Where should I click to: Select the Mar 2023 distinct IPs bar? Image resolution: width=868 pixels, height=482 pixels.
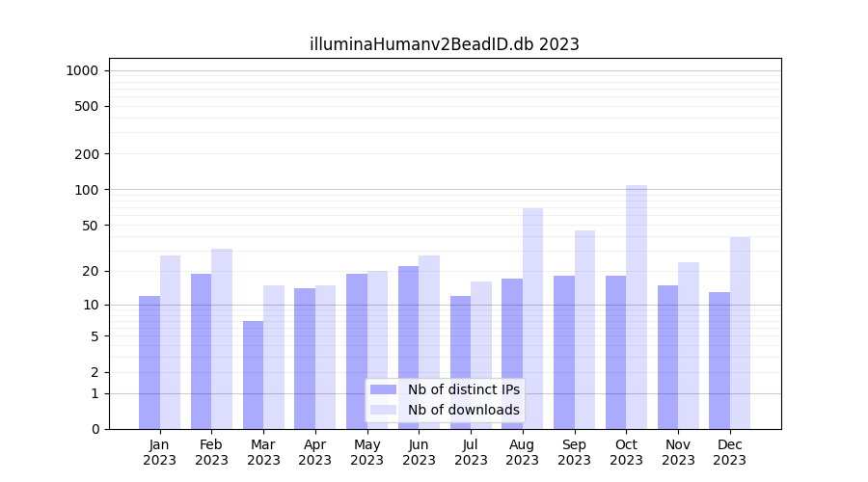[x=253, y=375]
